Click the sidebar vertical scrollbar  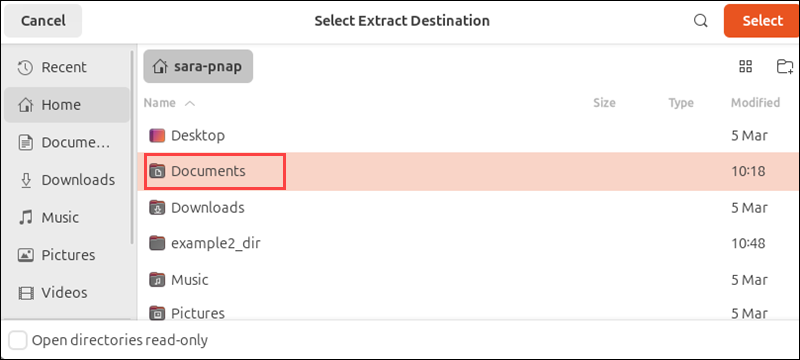[x=133, y=147]
